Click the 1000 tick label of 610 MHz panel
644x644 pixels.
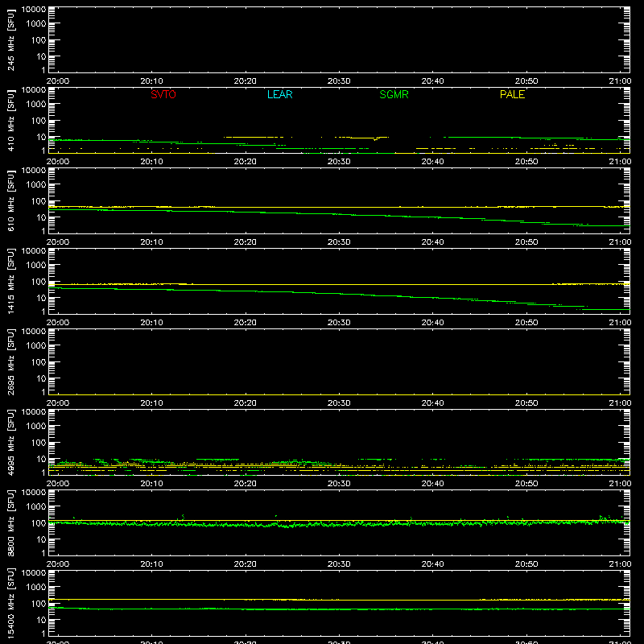click(36, 185)
